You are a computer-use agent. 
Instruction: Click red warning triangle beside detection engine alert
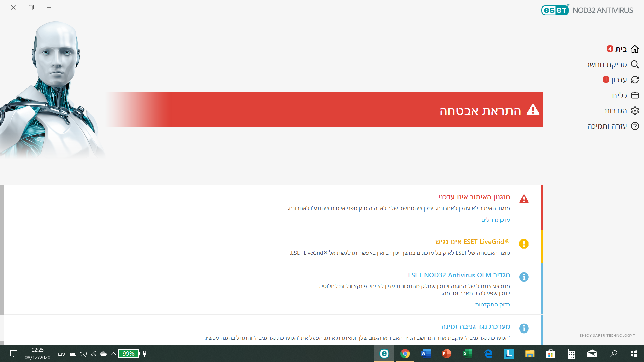click(x=524, y=199)
